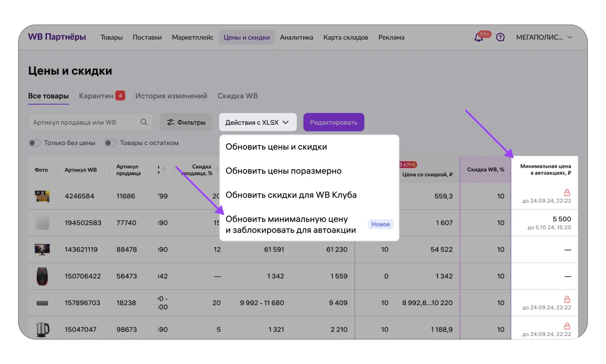
Task: Click 'Минимальная цена в автоакциях' column header
Action: tap(545, 169)
